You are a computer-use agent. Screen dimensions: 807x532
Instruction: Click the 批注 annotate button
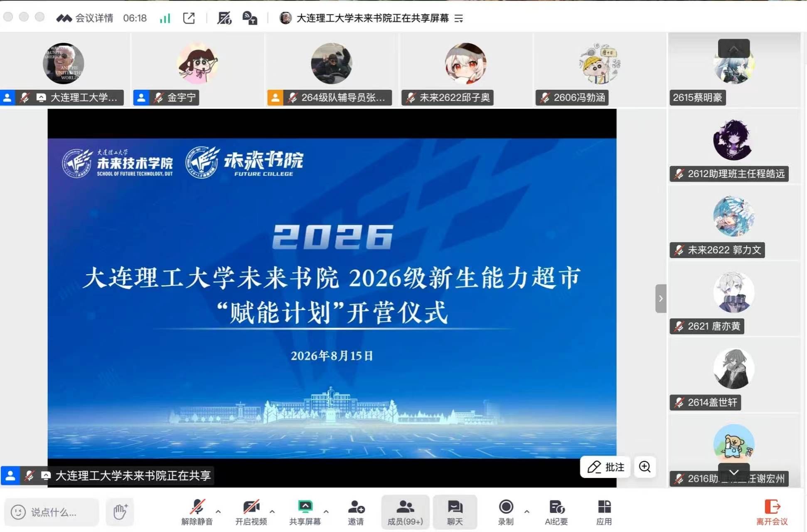[x=605, y=467]
